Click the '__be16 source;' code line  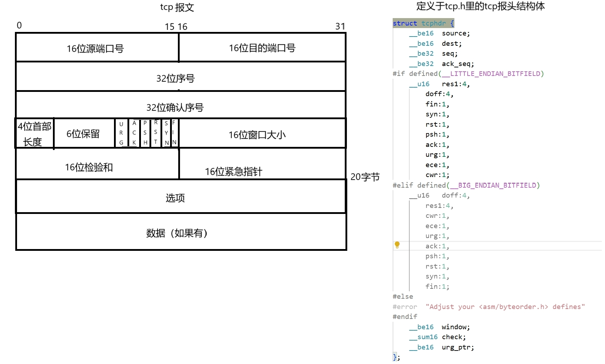(440, 33)
